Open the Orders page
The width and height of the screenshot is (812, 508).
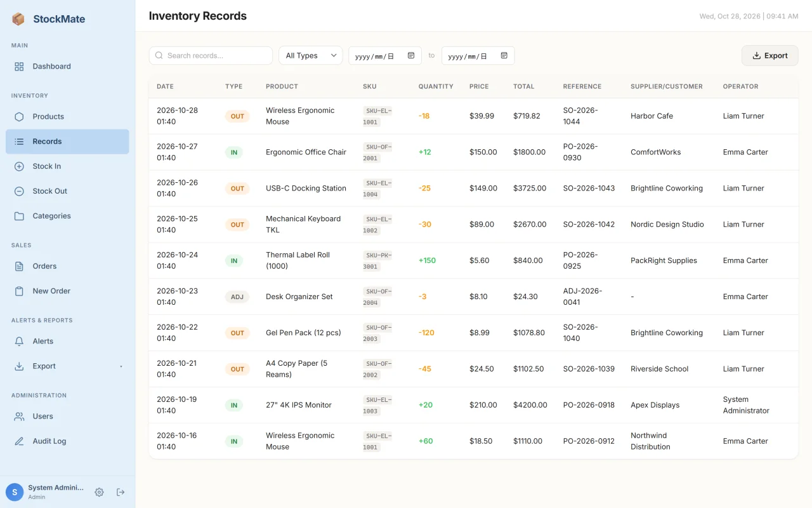pos(67,266)
